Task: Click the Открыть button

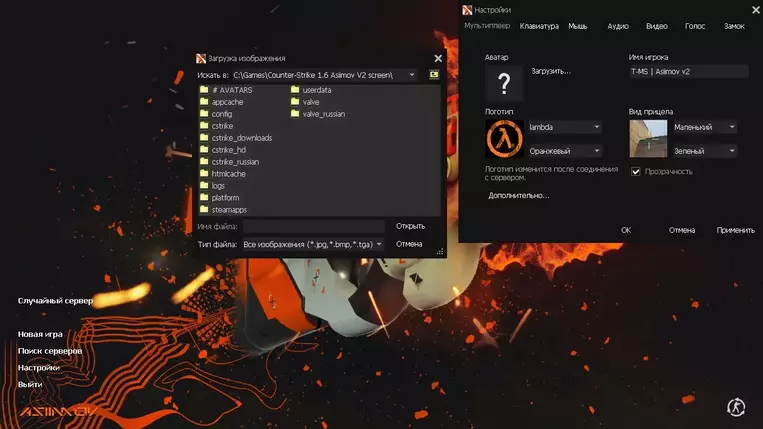Action: (410, 226)
